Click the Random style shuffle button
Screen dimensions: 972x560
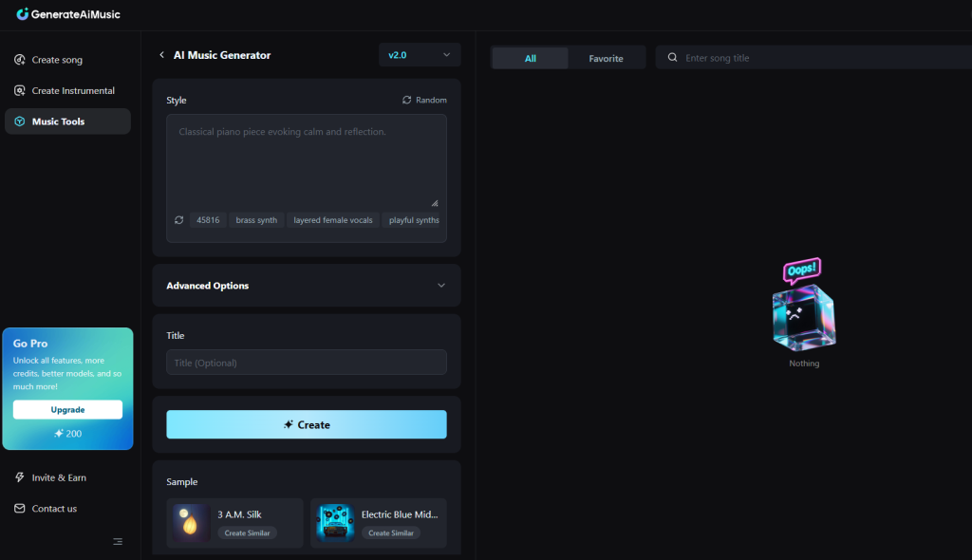coord(424,100)
